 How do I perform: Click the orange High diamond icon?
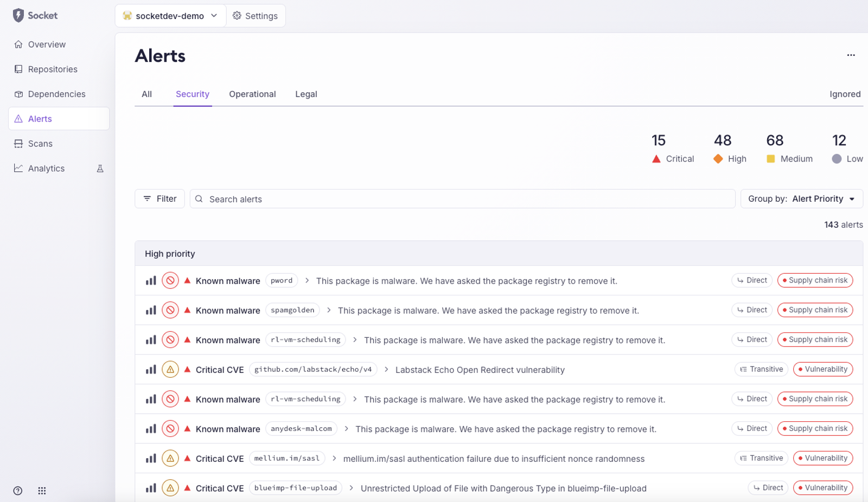click(718, 159)
